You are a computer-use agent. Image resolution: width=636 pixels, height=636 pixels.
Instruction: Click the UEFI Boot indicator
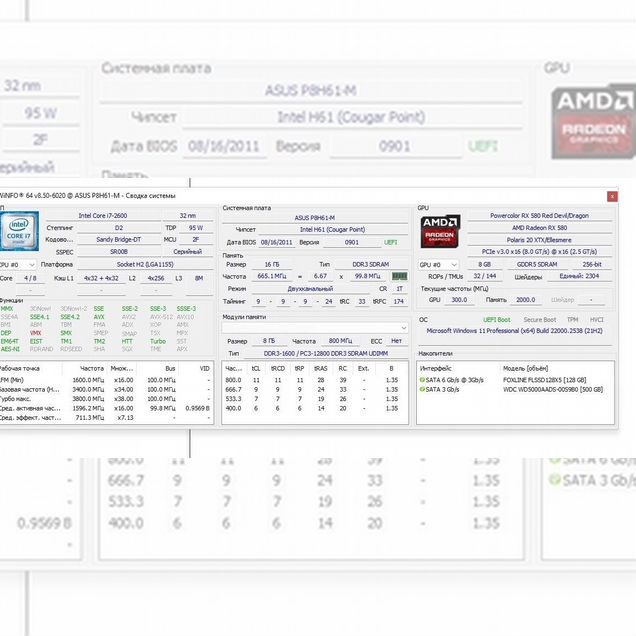pyautogui.click(x=496, y=320)
